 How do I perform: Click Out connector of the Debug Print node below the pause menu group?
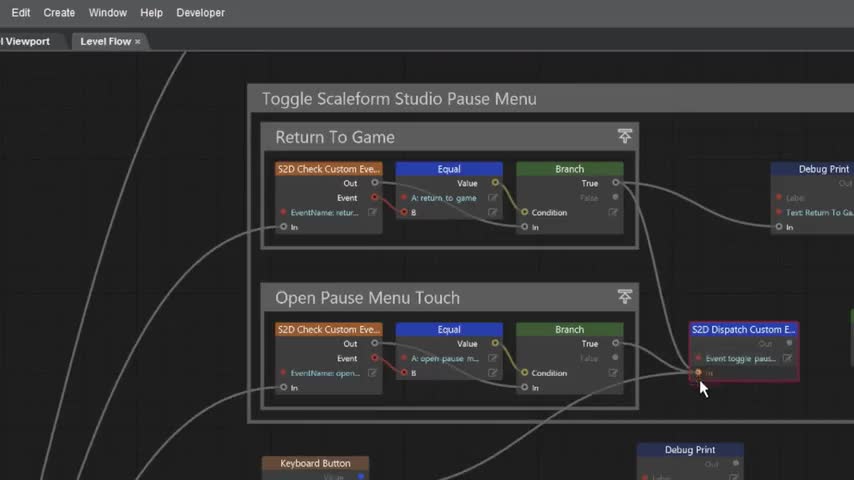pyautogui.click(x=736, y=464)
